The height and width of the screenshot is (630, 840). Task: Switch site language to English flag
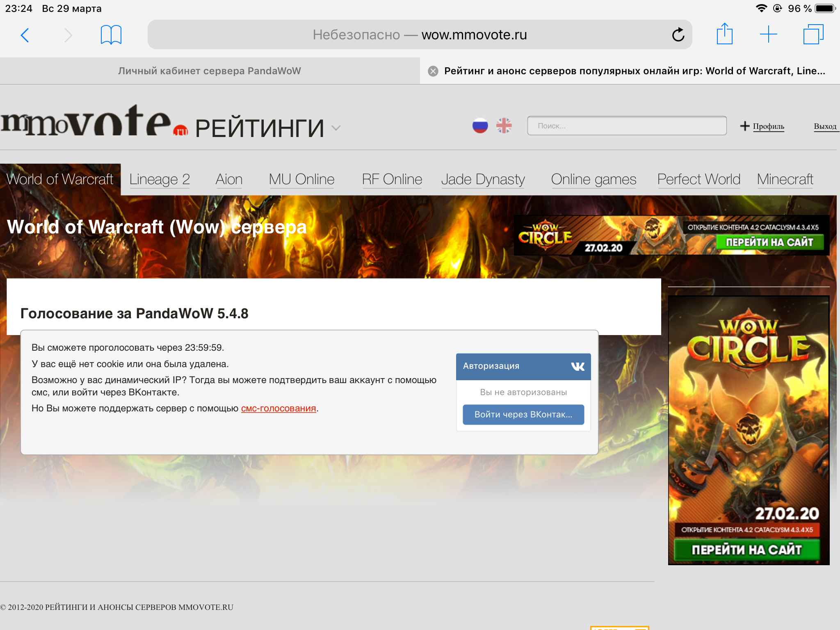(x=504, y=126)
